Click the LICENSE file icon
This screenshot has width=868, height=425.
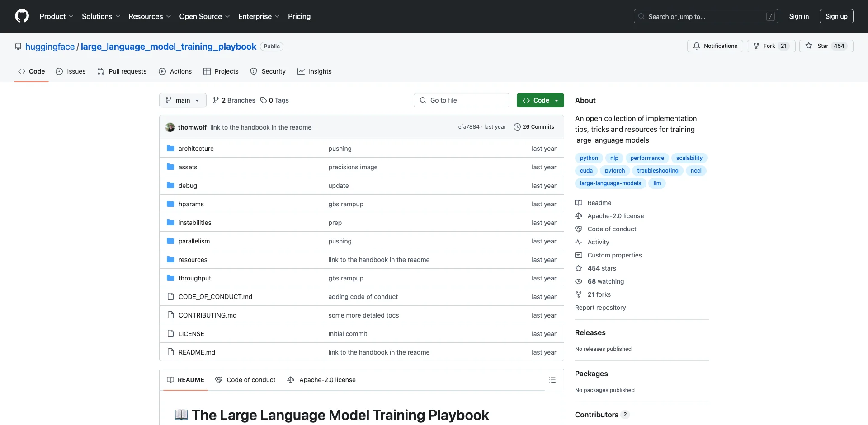click(170, 334)
